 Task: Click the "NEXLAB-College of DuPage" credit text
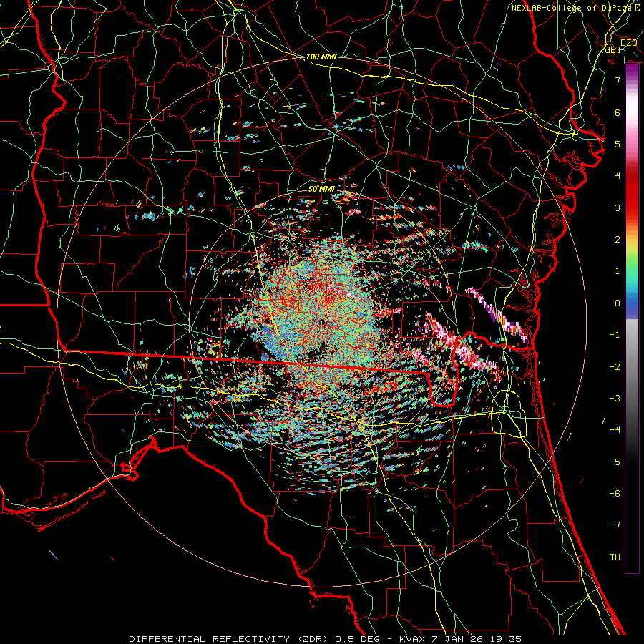[571, 8]
